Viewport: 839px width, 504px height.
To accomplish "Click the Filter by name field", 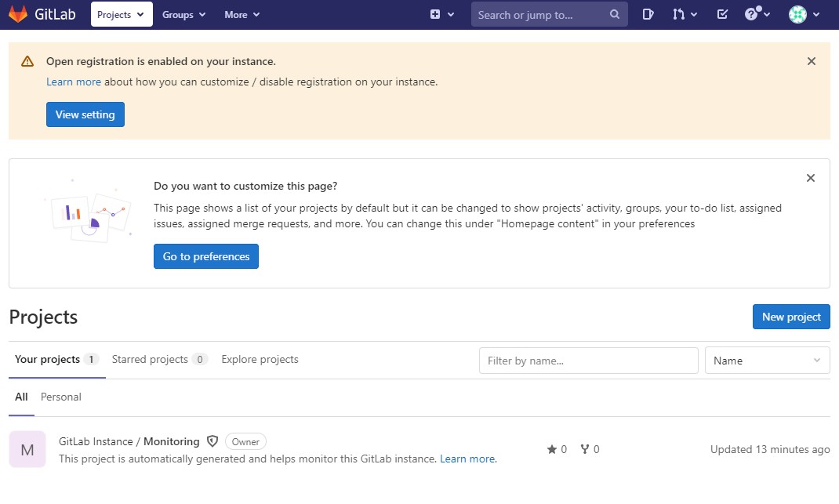I will click(x=589, y=361).
